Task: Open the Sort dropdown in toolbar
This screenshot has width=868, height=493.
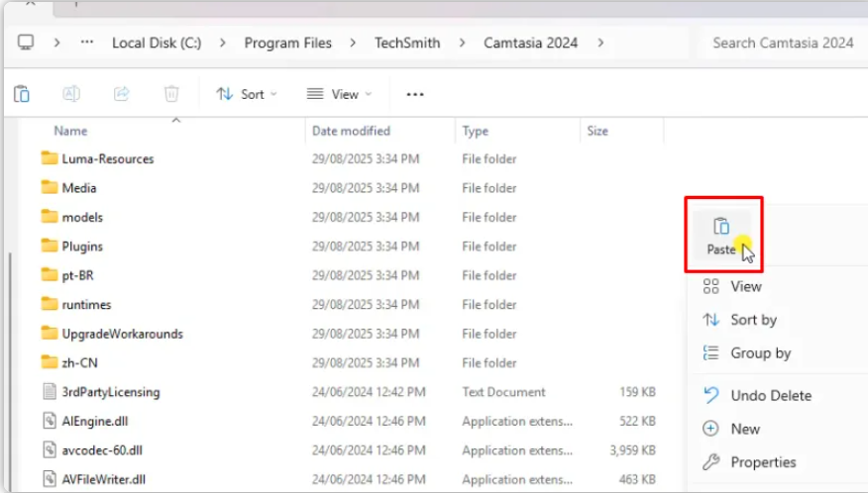Action: pyautogui.click(x=248, y=94)
